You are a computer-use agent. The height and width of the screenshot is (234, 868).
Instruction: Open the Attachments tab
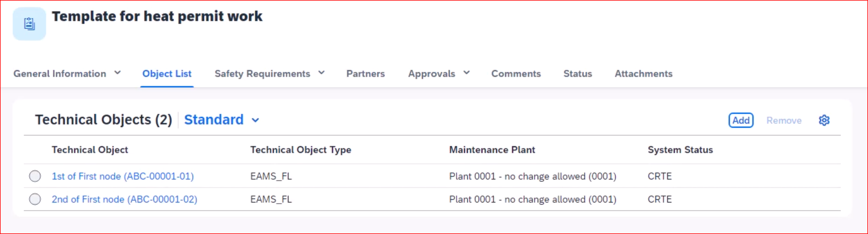pos(644,74)
